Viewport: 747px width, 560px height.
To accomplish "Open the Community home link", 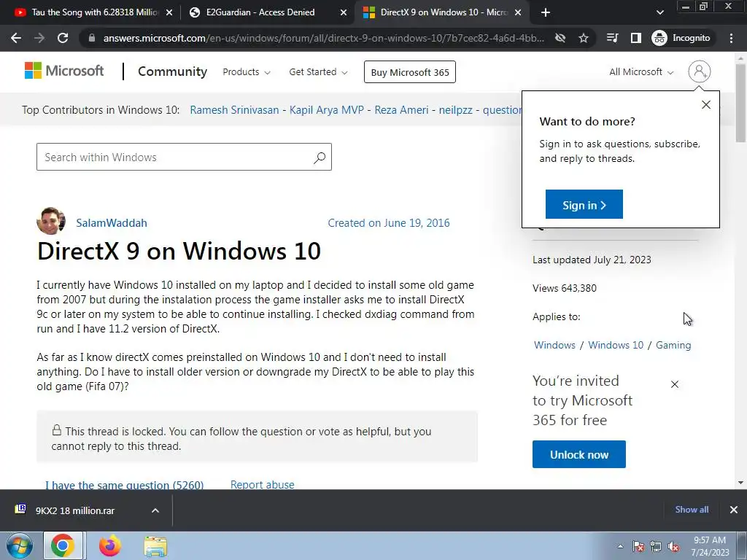I will (x=172, y=71).
